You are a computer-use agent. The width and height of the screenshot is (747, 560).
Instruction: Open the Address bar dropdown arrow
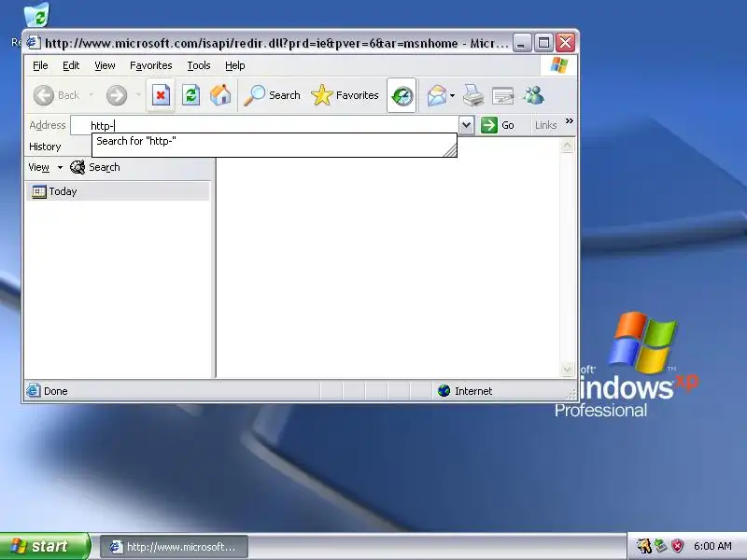pyautogui.click(x=466, y=126)
